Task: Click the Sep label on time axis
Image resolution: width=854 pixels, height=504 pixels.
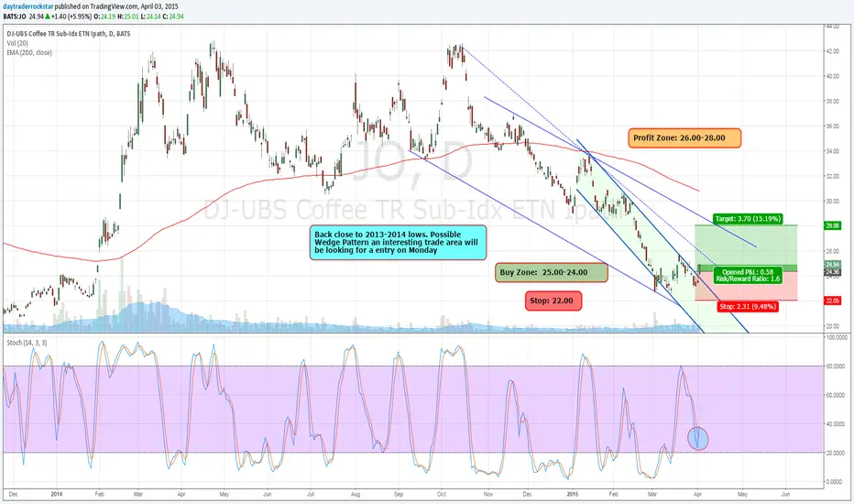Action: click(x=399, y=494)
